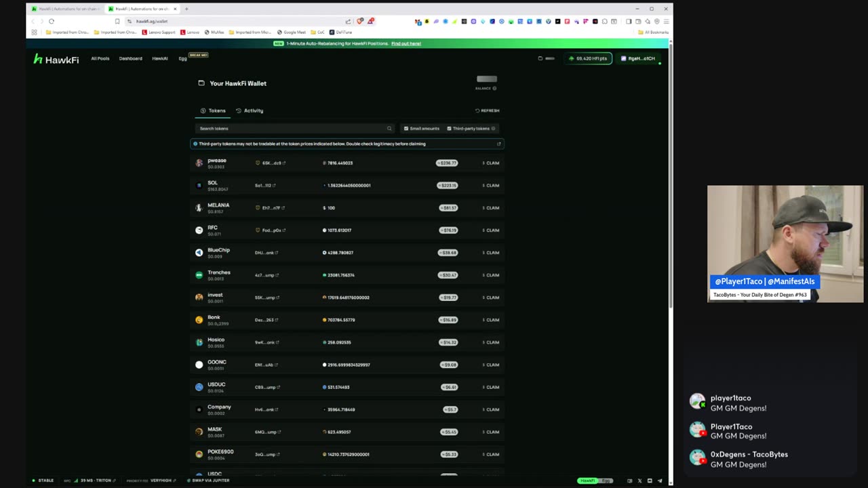Screen dimensions: 868x488
Task: Toggle the Third-party tokens checkbox
Action: pos(449,128)
